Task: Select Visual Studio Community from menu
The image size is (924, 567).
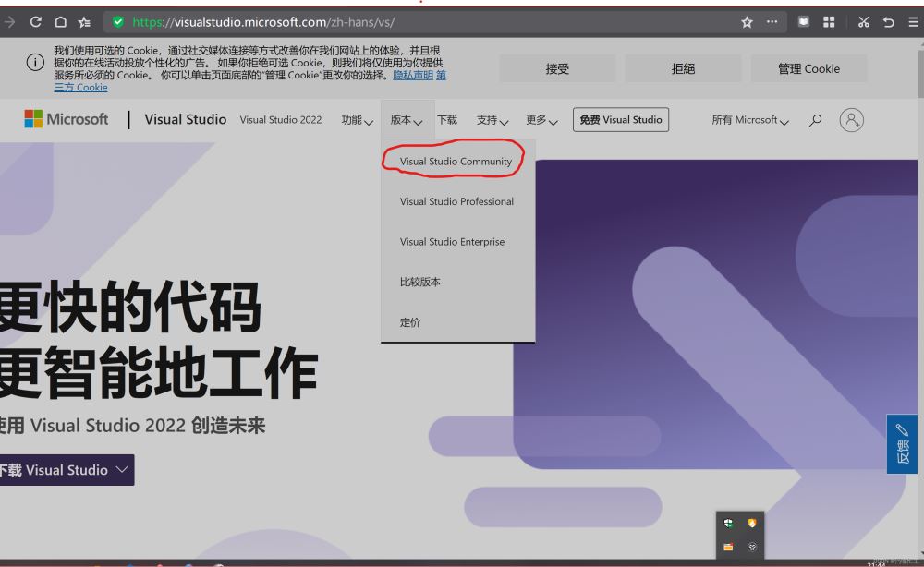Action: 456,162
